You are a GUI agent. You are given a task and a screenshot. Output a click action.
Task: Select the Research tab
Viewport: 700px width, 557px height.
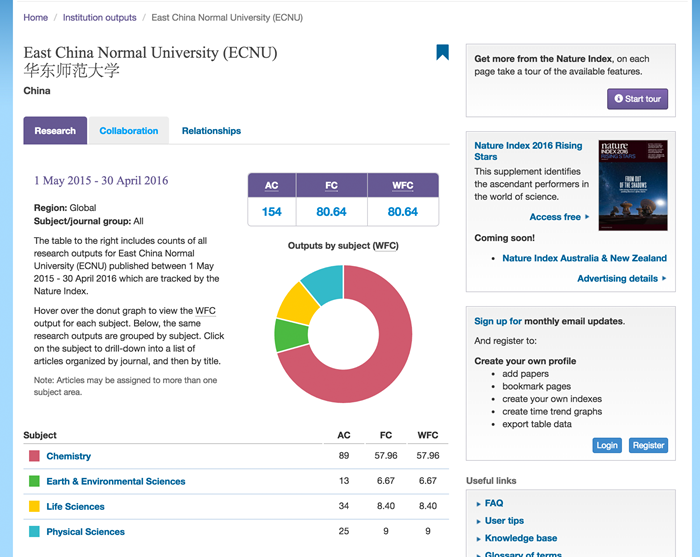tap(55, 131)
